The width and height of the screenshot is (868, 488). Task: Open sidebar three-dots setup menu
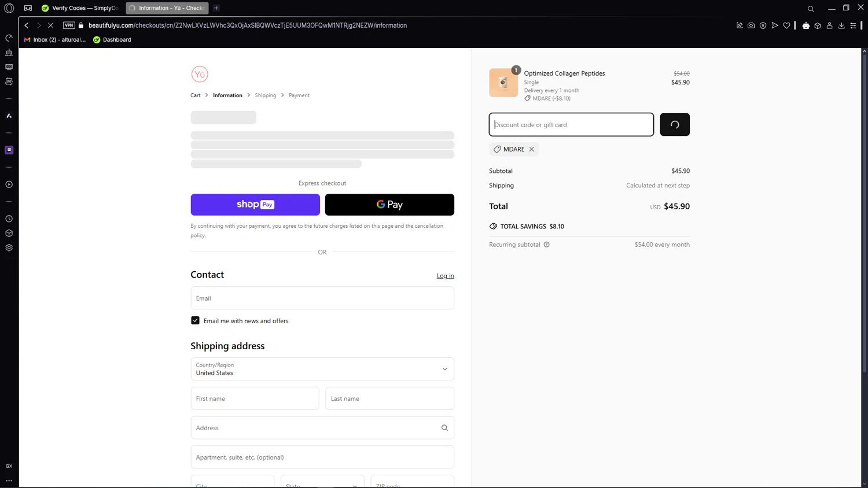coord(9,480)
